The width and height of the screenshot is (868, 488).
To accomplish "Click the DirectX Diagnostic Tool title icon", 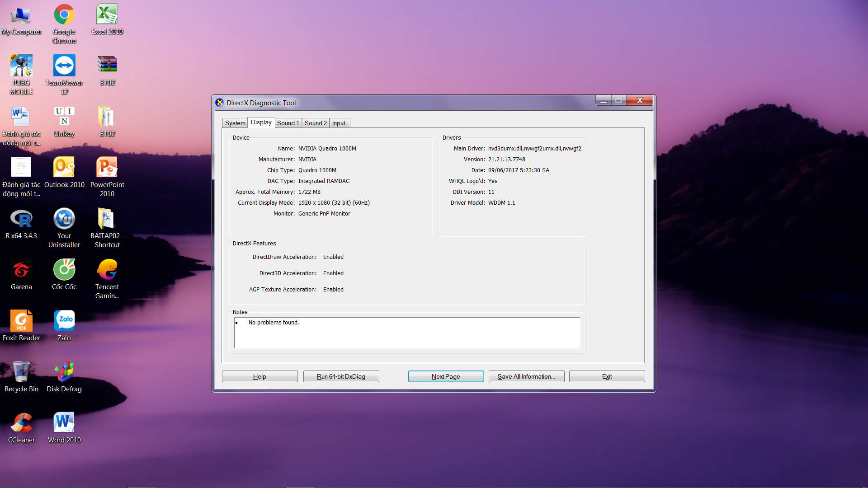I will tap(219, 103).
